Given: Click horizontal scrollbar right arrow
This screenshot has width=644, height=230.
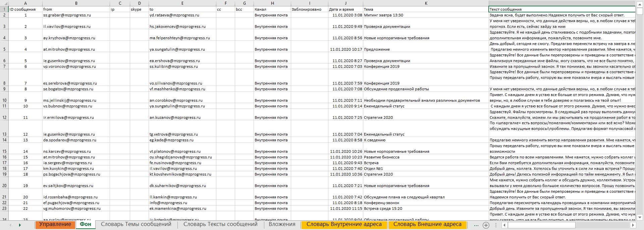Looking at the screenshot, I should coord(633,225).
